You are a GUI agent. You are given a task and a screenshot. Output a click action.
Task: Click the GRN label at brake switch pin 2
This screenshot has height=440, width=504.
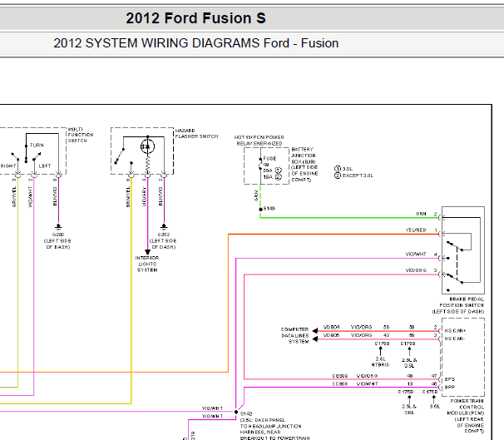tap(421, 214)
